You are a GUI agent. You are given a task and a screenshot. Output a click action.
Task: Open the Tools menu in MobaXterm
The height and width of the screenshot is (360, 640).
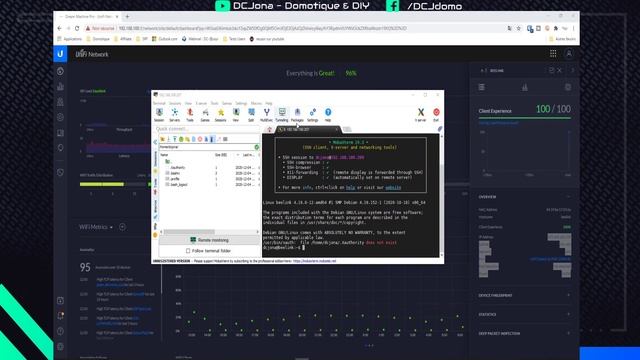[214, 103]
